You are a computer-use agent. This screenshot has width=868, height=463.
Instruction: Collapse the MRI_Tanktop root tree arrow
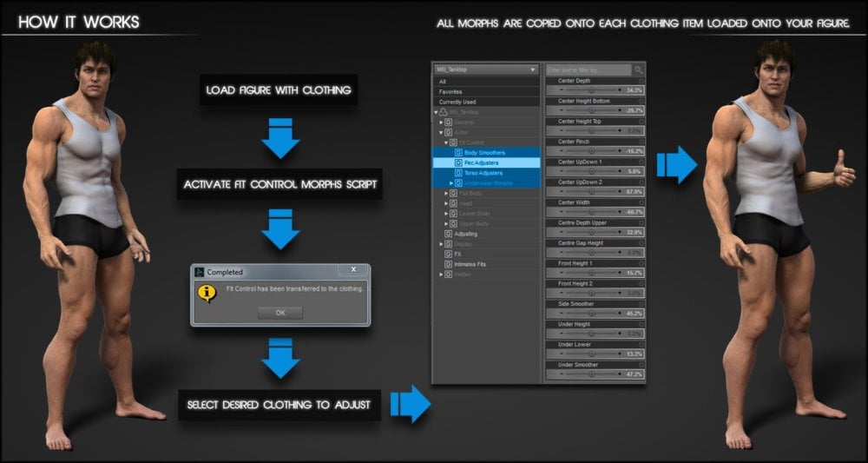(437, 112)
